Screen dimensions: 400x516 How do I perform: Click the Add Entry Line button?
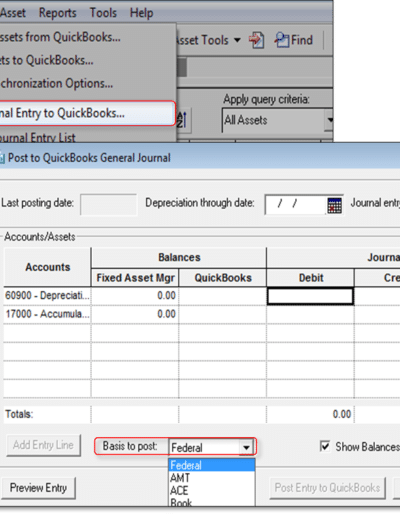click(x=43, y=445)
